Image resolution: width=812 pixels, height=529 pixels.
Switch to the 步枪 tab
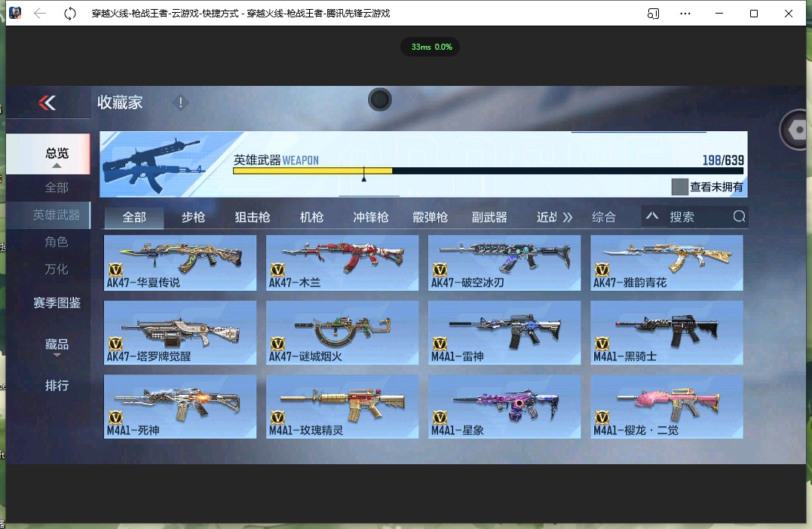[x=193, y=217]
